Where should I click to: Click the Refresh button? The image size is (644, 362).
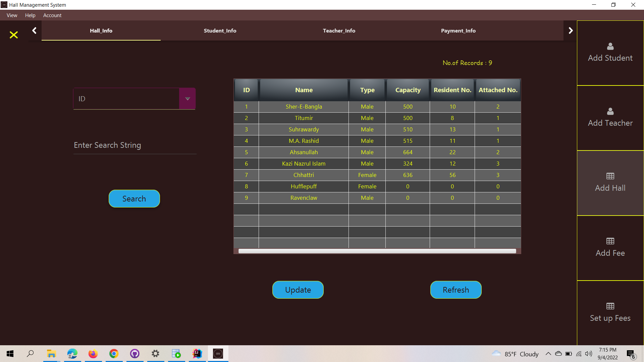click(x=455, y=290)
